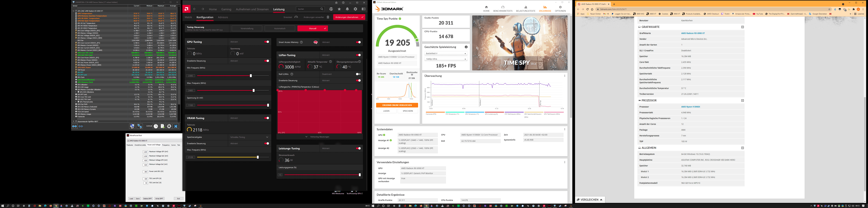Screen dimensions: 868x208
Task: Click ERGEBNIS ONLINE VERGLEICHEN button
Action: coord(397,105)
